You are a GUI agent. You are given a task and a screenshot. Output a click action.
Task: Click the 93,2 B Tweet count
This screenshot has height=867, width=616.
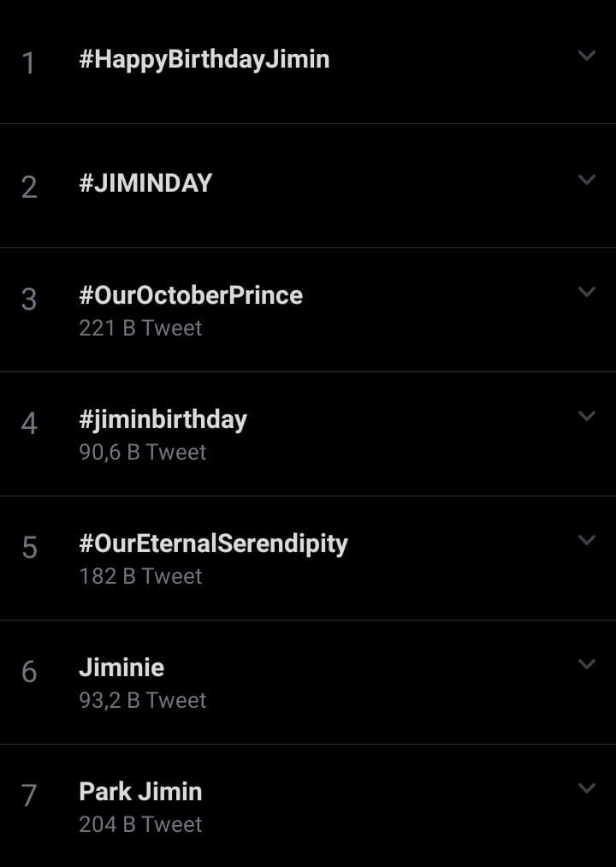click(142, 700)
